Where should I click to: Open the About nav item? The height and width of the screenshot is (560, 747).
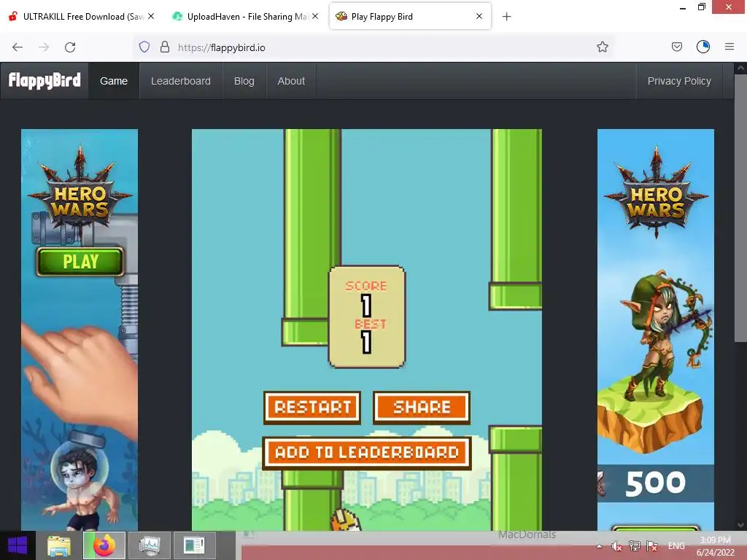click(x=291, y=81)
